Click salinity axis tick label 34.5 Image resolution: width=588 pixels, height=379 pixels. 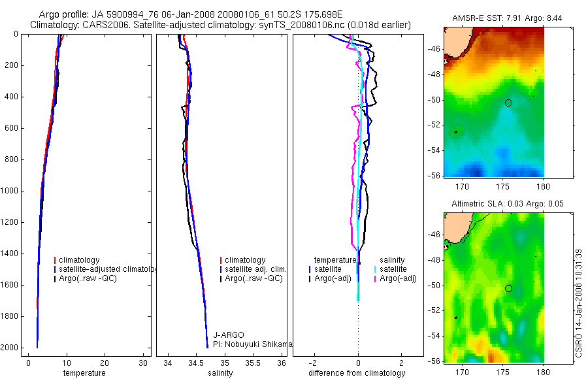tap(196, 363)
